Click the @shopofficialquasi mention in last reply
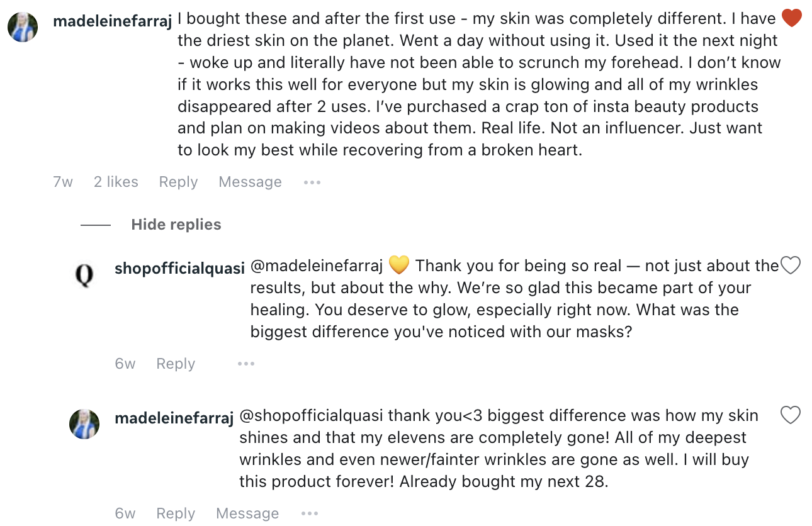Image resolution: width=812 pixels, height=526 pixels. 312,416
